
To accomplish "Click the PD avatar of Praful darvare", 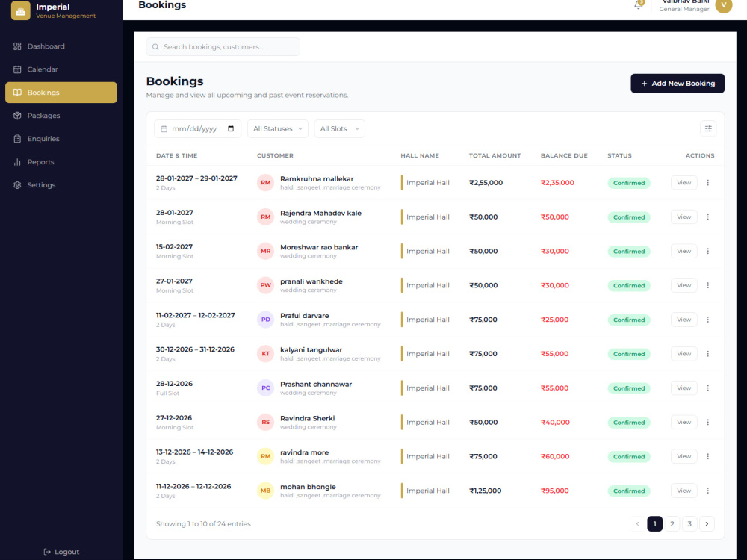I will point(265,320).
